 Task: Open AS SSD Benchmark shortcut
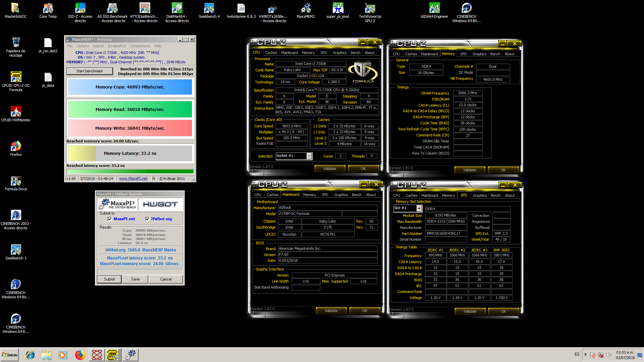click(112, 13)
